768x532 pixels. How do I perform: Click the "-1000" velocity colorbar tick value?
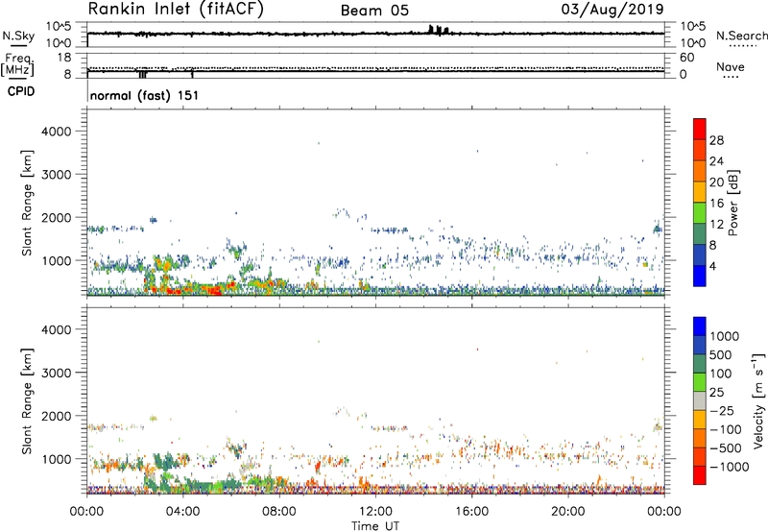729,467
